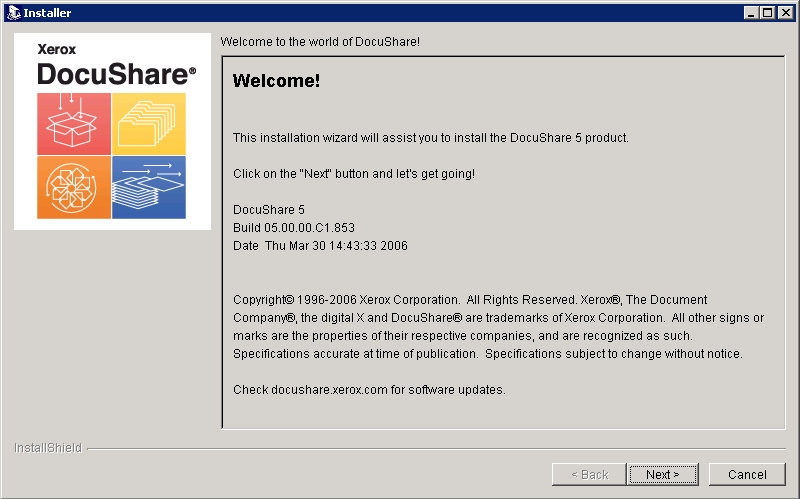The image size is (800, 499).
Task: Click the blue stacked papers tile in the logo
Action: (x=149, y=187)
